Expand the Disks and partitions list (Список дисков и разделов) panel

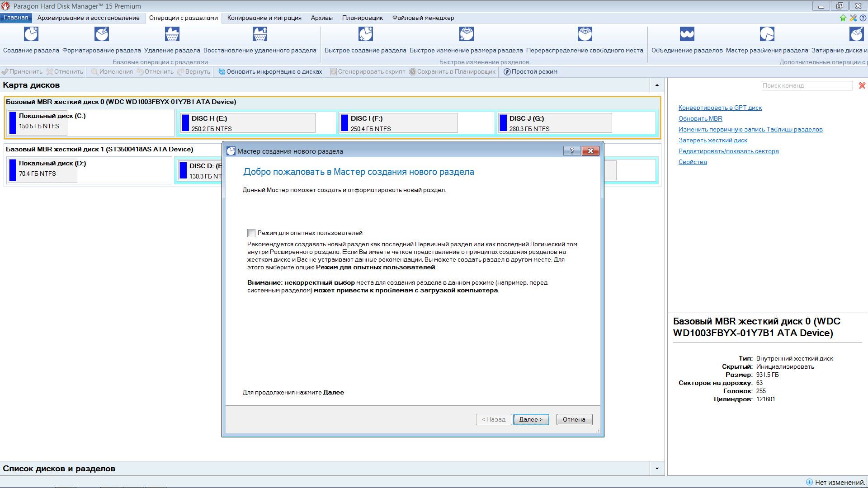click(657, 469)
